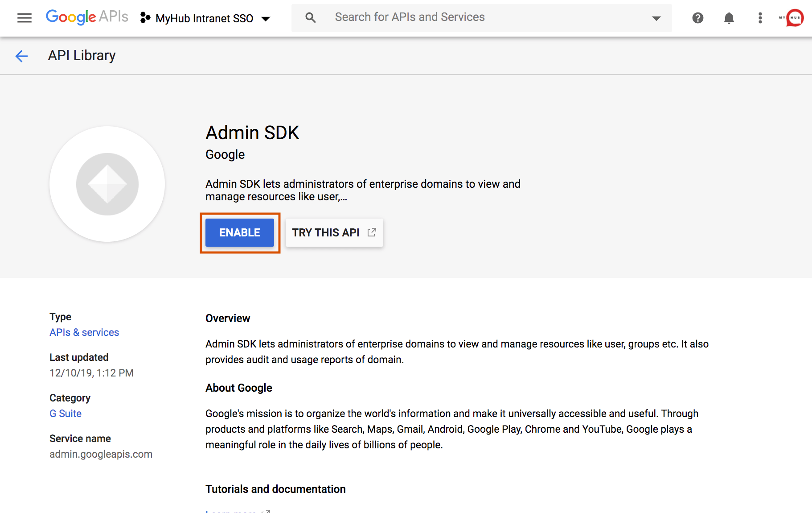Image resolution: width=812 pixels, height=513 pixels.
Task: Click the Admin SDK logo thumbnail
Action: click(x=107, y=184)
